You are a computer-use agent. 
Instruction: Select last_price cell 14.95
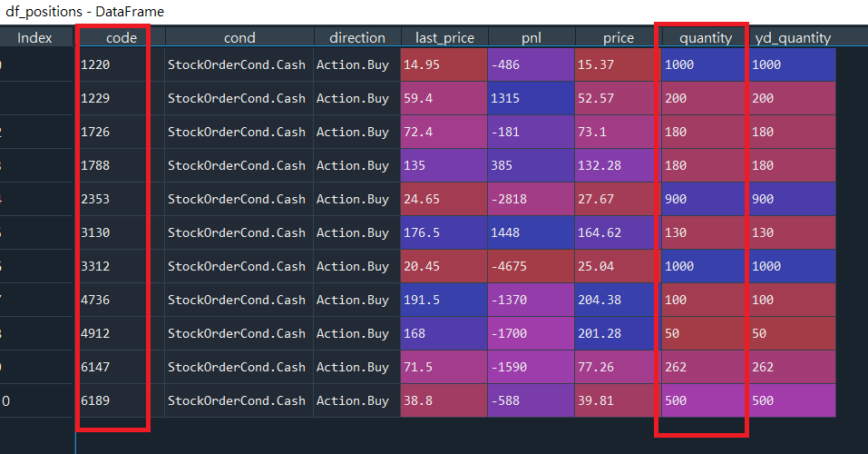pos(444,64)
